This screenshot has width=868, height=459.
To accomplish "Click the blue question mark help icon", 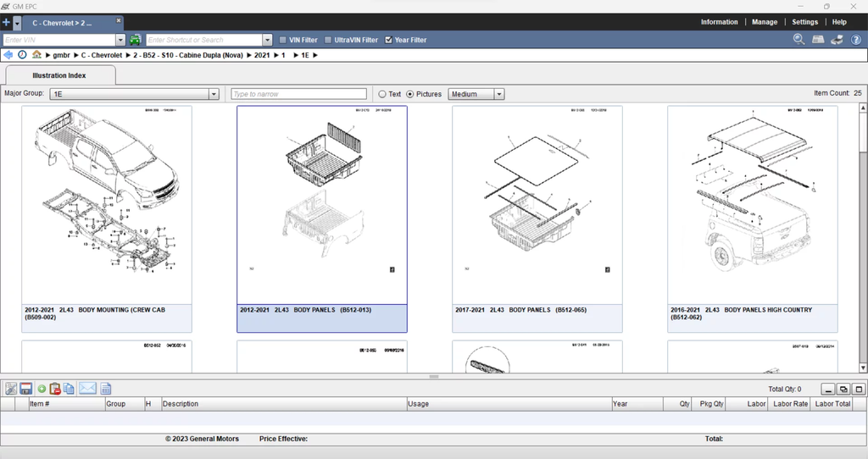I will point(855,40).
